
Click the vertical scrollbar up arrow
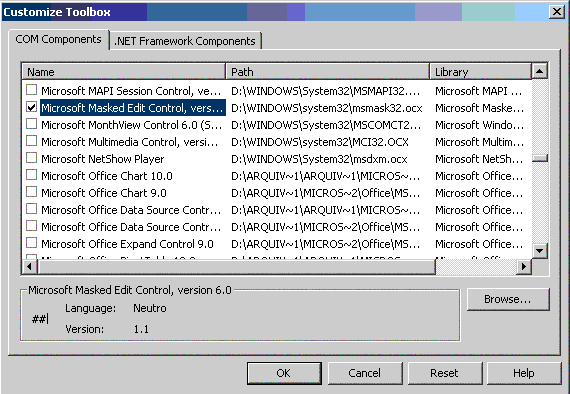coord(539,71)
